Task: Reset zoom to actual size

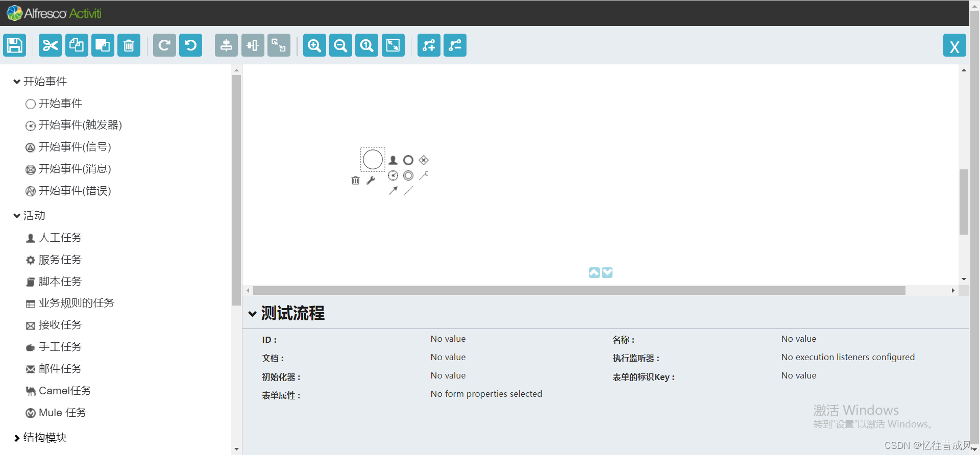Action: click(366, 45)
